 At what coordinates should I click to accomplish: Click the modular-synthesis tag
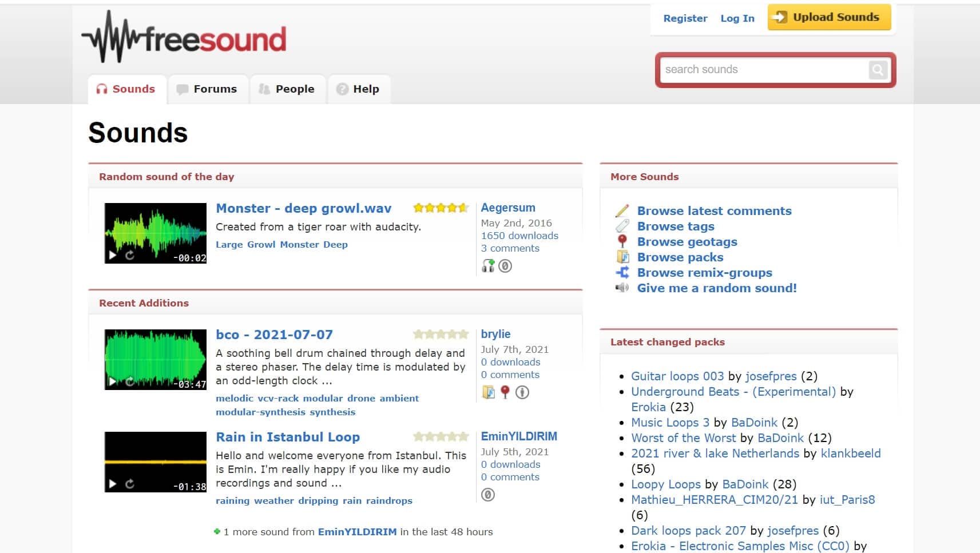(260, 412)
